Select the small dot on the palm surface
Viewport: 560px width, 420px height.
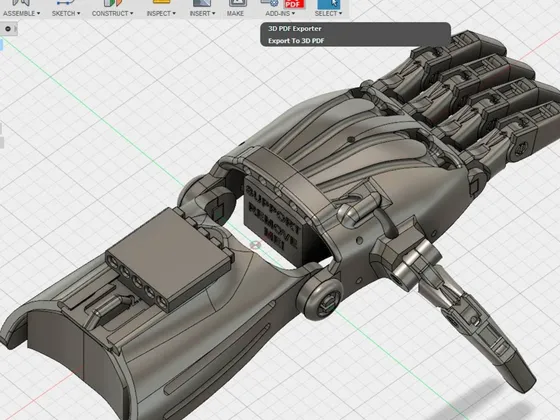[351, 140]
